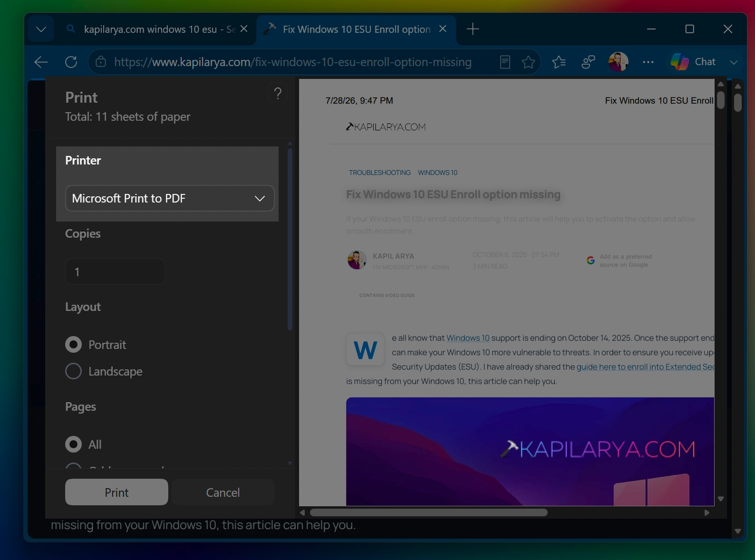The height and width of the screenshot is (560, 755).
Task: Open print dialog help question mark
Action: [278, 93]
